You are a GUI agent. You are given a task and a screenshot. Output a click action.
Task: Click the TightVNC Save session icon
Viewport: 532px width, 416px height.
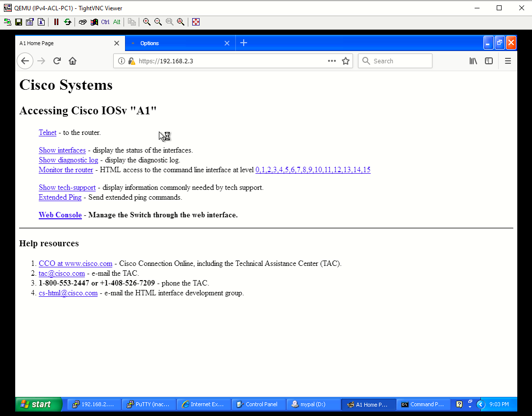[x=19, y=22]
